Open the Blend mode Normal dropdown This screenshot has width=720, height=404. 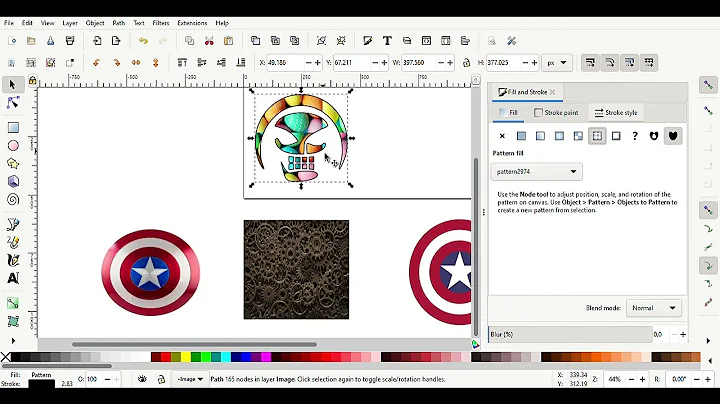pyautogui.click(x=653, y=308)
